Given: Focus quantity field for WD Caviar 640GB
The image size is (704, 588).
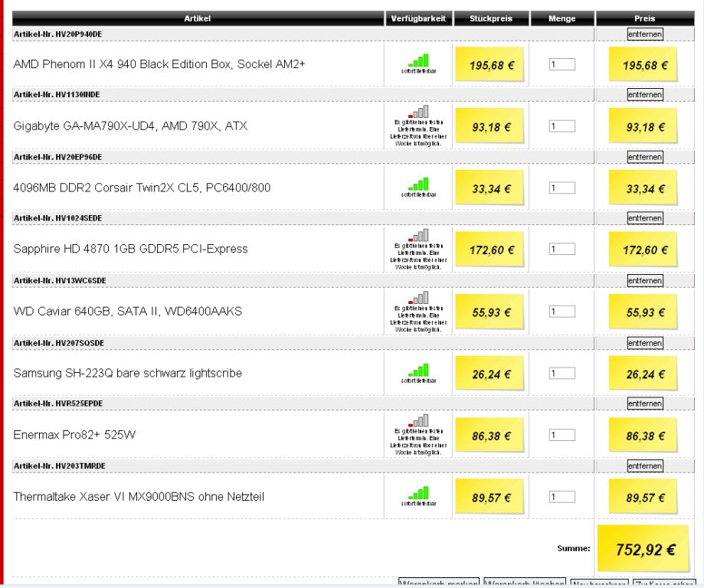Looking at the screenshot, I should (562, 311).
